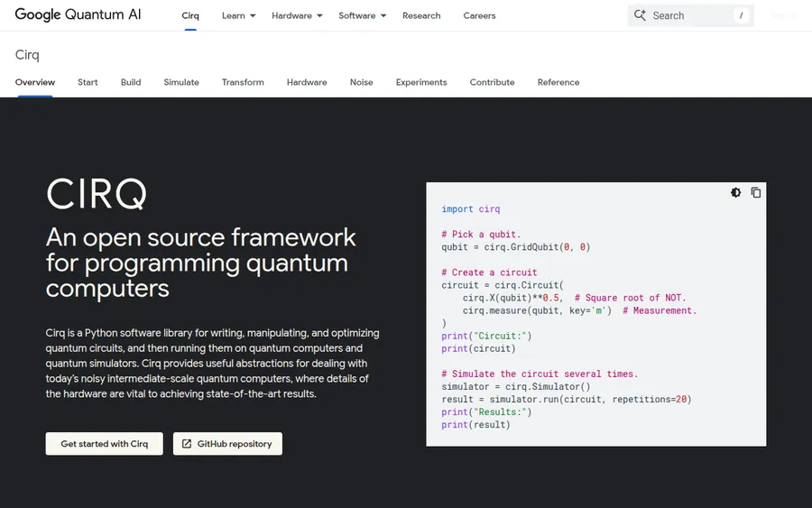The width and height of the screenshot is (812, 508).
Task: Click the "import cirq" code line
Action: (471, 209)
